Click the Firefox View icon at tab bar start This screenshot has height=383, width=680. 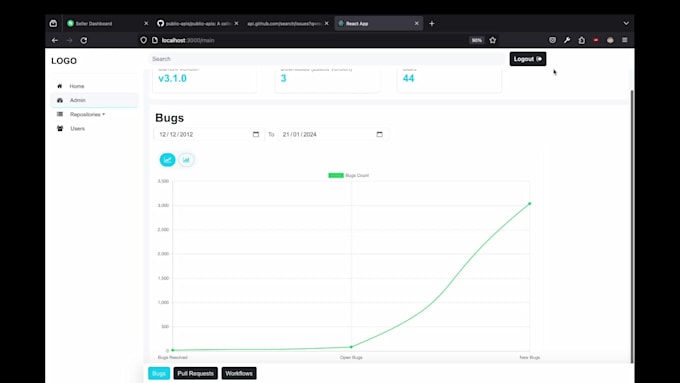(x=53, y=23)
